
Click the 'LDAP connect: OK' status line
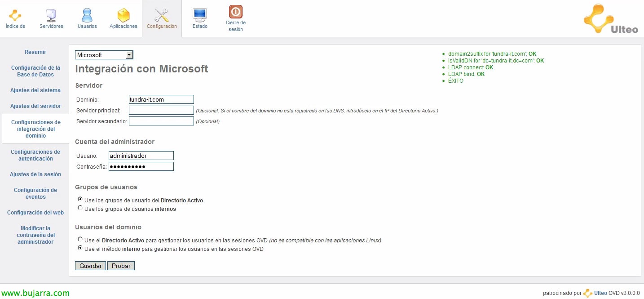pyautogui.click(x=471, y=67)
